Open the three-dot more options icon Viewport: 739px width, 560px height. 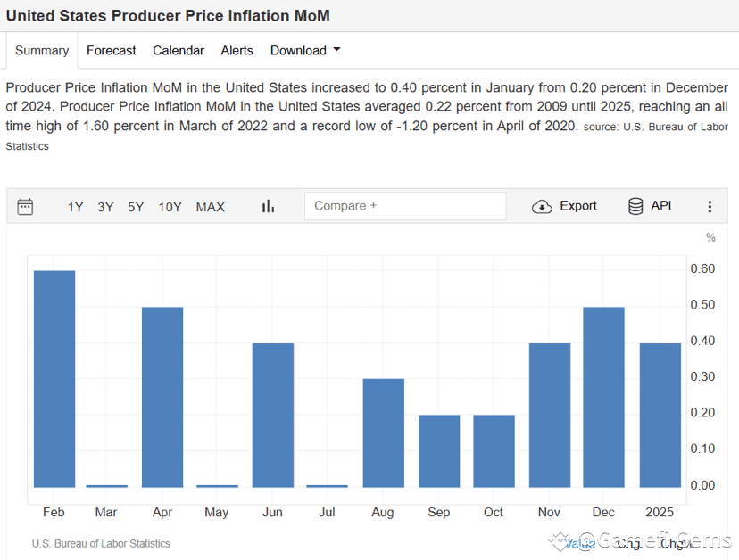tap(710, 206)
